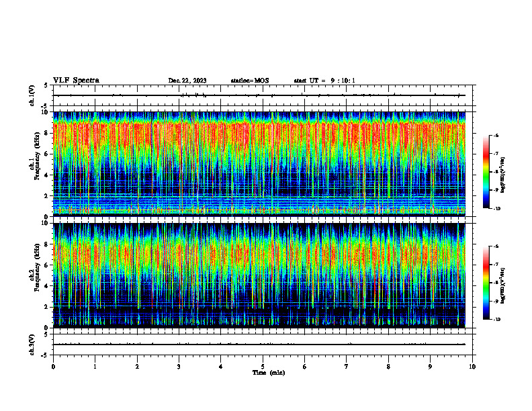The image size is (532, 411).
Task: Click the ch.2 colorbar label log(PSD)(V²/Hz)
Action: pyautogui.click(x=503, y=285)
